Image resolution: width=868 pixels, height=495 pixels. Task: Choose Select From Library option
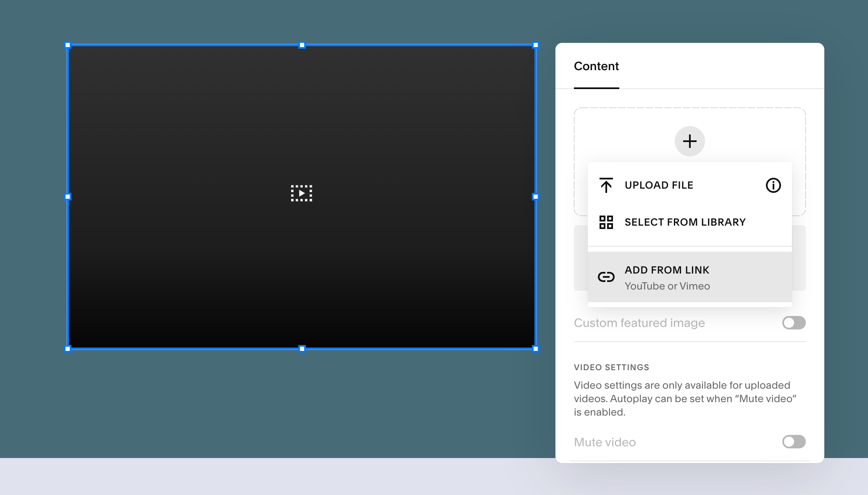[685, 222]
